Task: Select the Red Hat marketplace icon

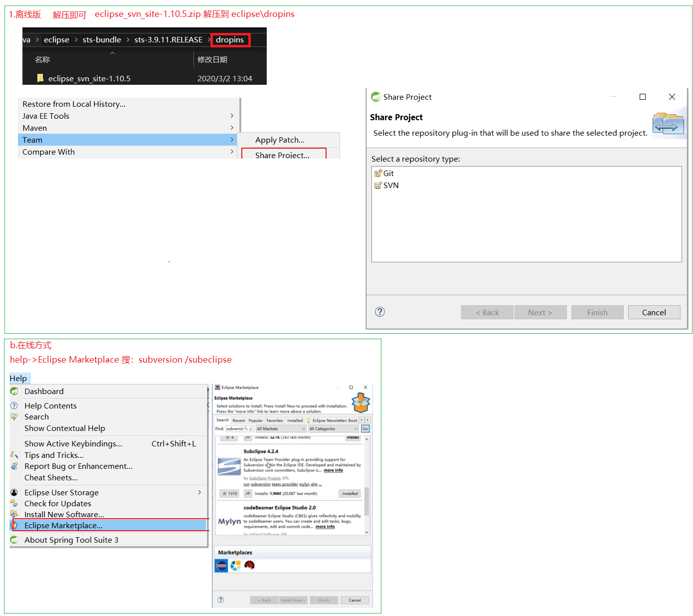Action: pyautogui.click(x=249, y=565)
